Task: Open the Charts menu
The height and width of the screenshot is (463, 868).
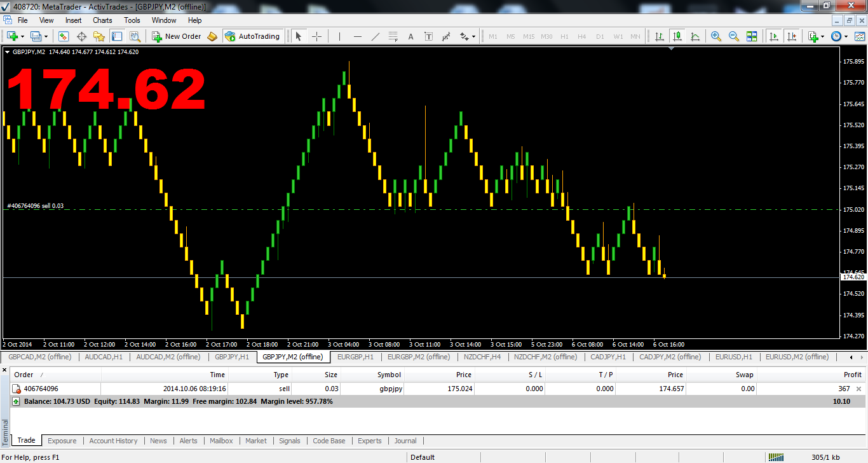Action: click(102, 20)
